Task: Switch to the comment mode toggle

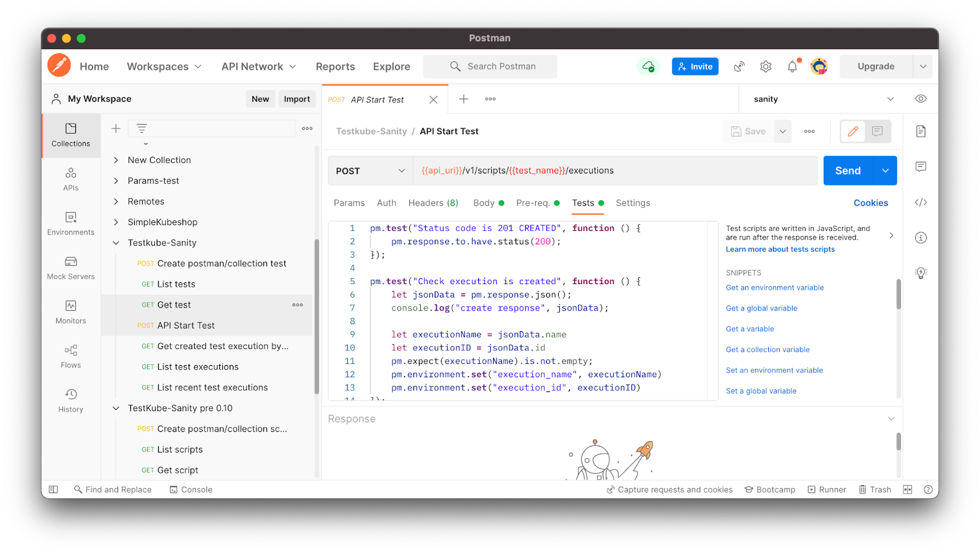Action: [x=877, y=131]
